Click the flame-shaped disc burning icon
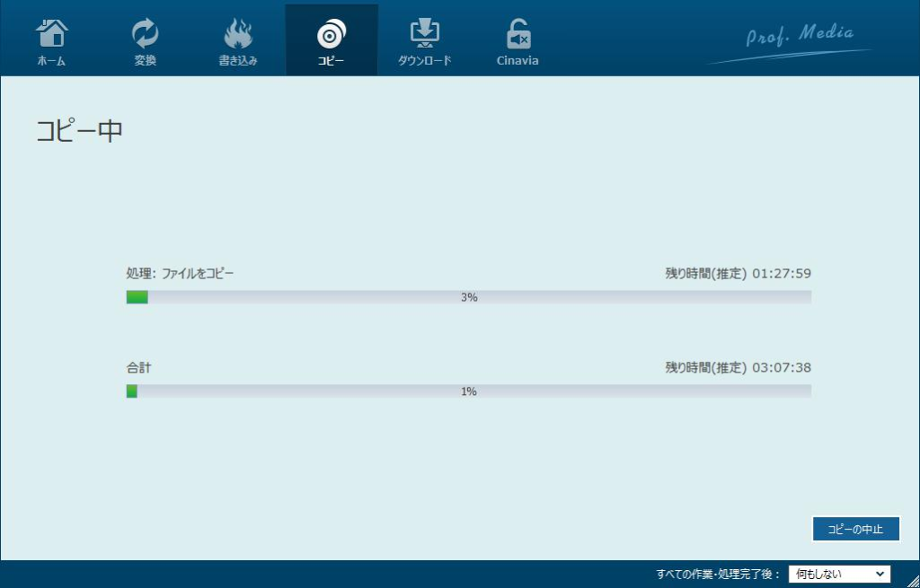The height and width of the screenshot is (588, 920). (237, 31)
